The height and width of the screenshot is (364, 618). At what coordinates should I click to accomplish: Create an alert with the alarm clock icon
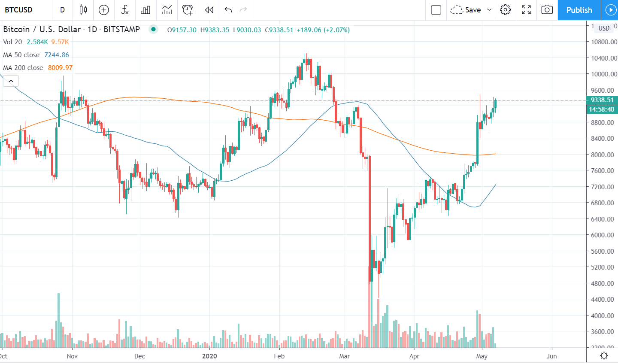click(188, 10)
